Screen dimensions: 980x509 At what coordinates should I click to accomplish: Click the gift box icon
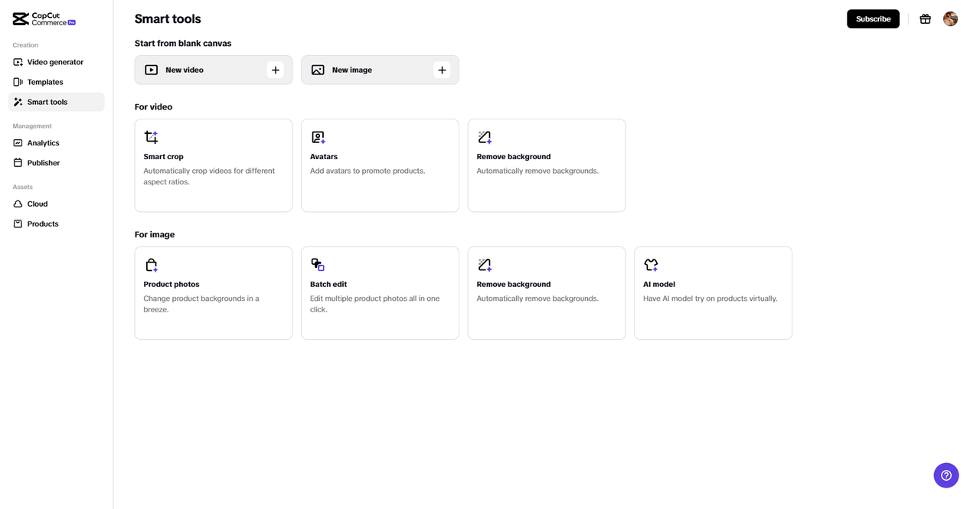coord(925,19)
